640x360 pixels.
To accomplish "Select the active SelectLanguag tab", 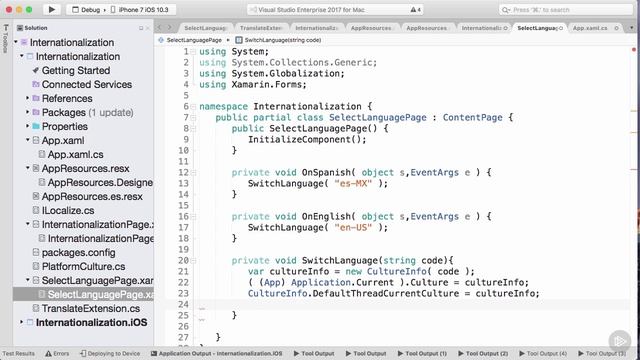I will [537, 28].
